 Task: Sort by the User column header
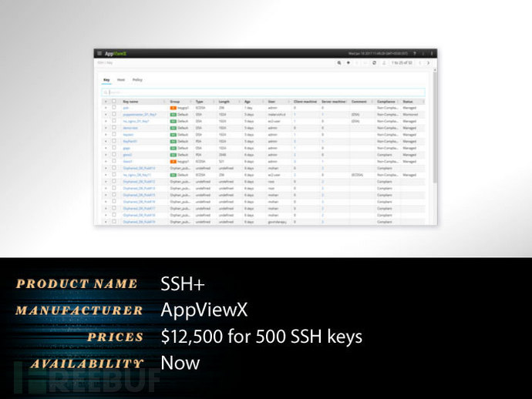[x=271, y=102]
